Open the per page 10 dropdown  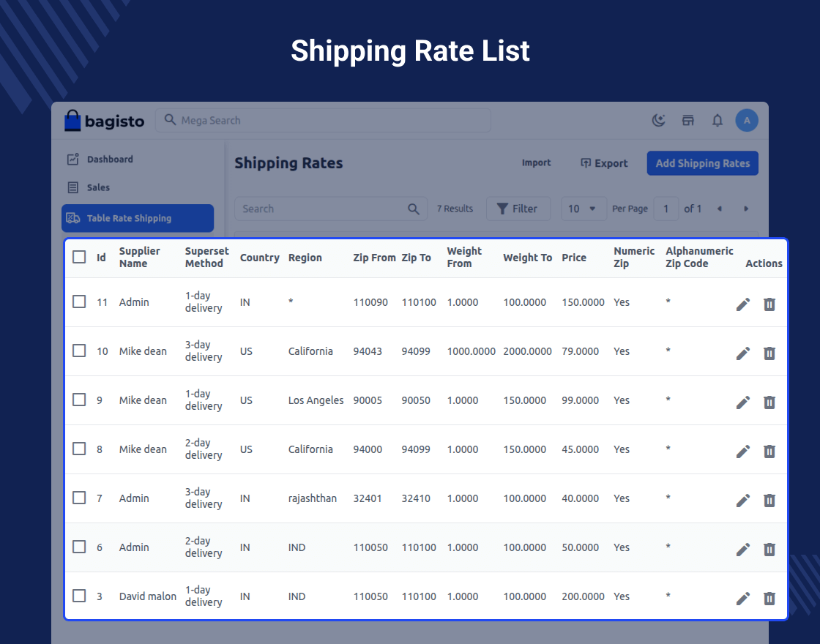tap(584, 209)
